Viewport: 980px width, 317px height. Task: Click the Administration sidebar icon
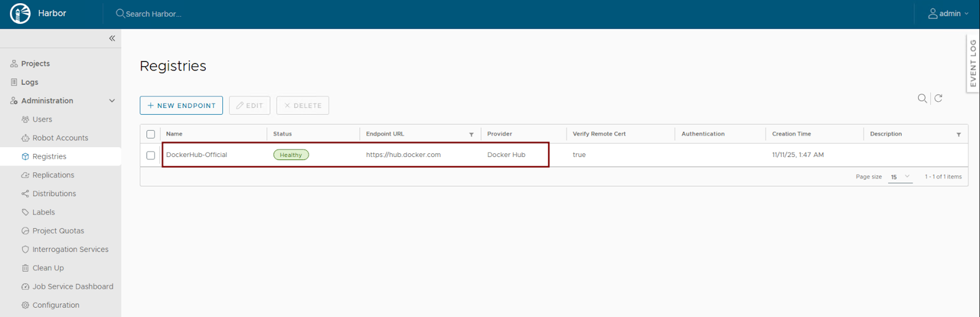coord(14,101)
